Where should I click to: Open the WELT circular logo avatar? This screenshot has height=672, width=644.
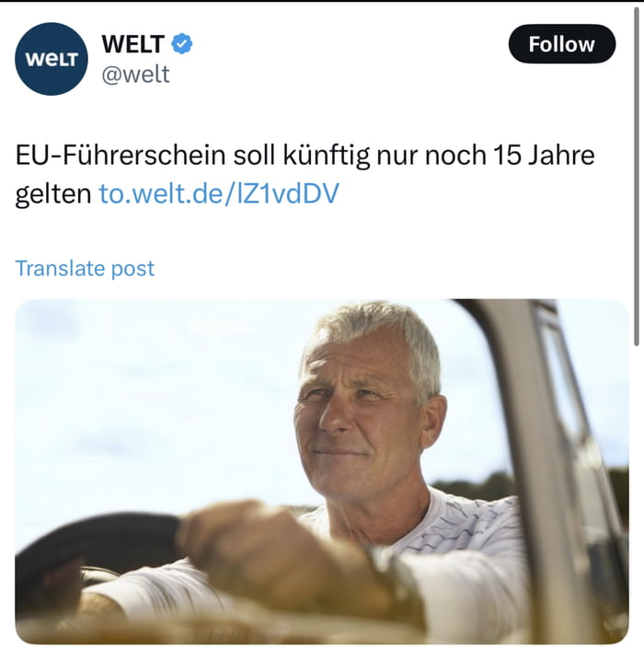pos(52,59)
